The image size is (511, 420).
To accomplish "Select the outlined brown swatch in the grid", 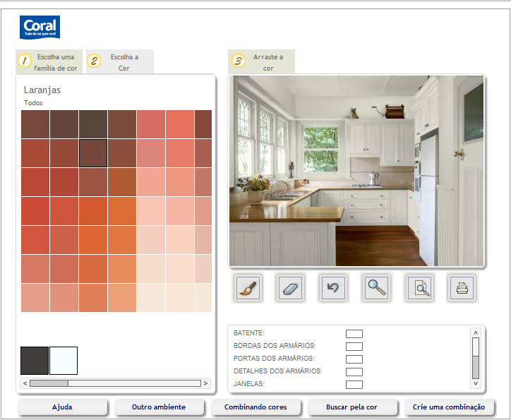I will click(93, 153).
